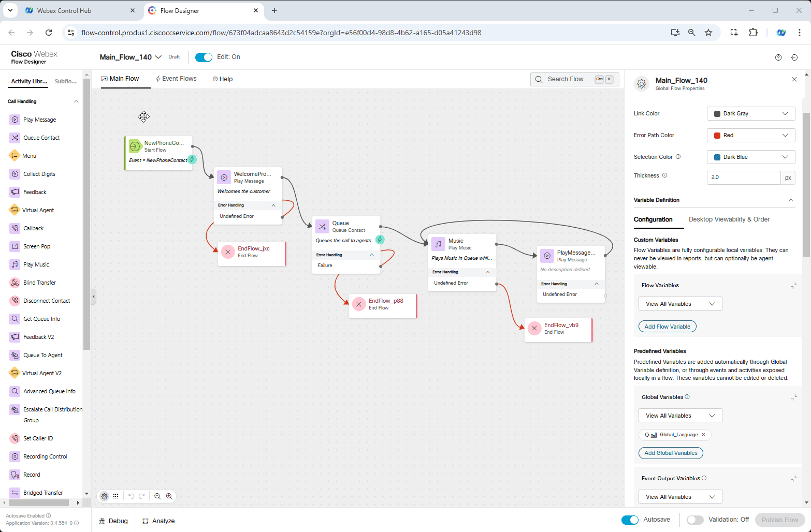This screenshot has height=532, width=811.
Task: Remove the Global_Language variable chip
Action: [703, 435]
